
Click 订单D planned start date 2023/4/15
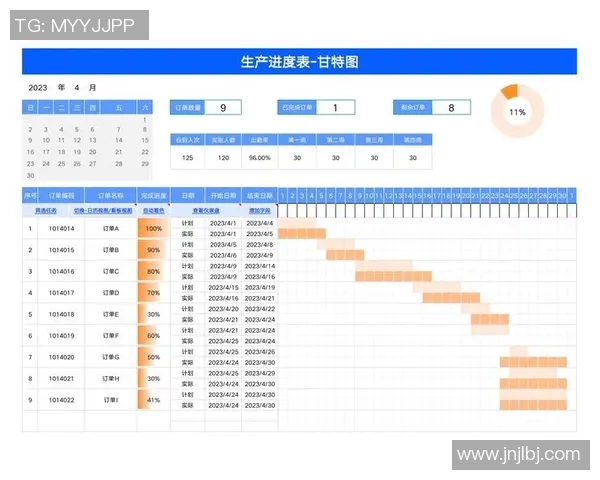(223, 287)
